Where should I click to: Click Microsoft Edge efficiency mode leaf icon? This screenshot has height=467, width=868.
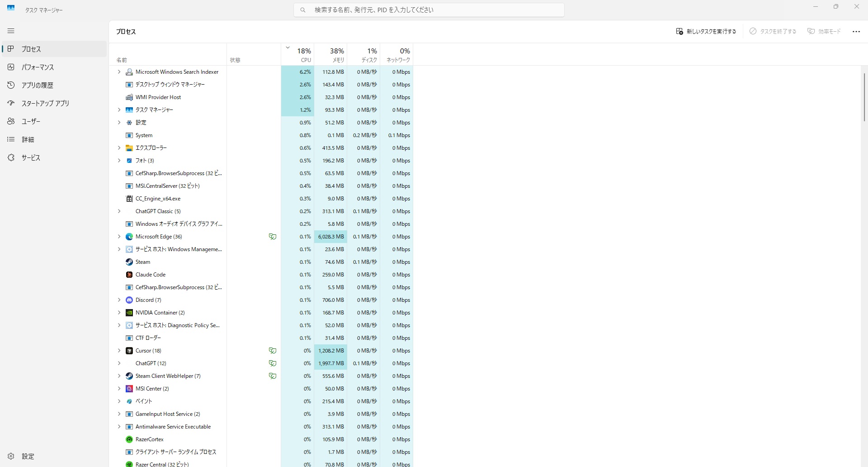tap(273, 237)
